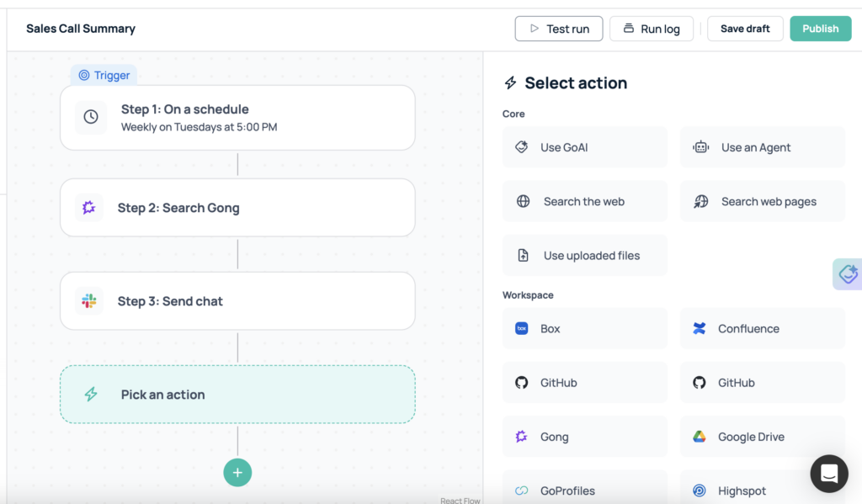
Task: Choose the Confluence action
Action: tap(762, 329)
